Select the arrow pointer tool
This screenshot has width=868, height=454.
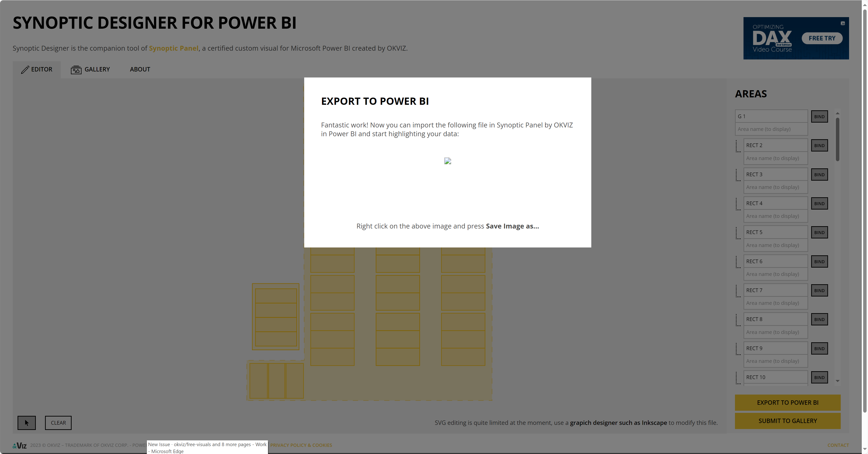pyautogui.click(x=27, y=423)
